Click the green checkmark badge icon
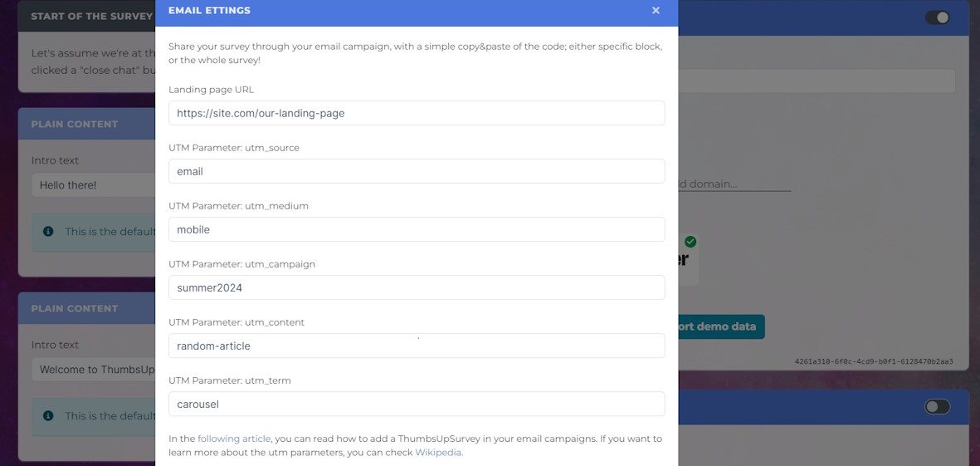The width and height of the screenshot is (980, 466). (x=690, y=242)
